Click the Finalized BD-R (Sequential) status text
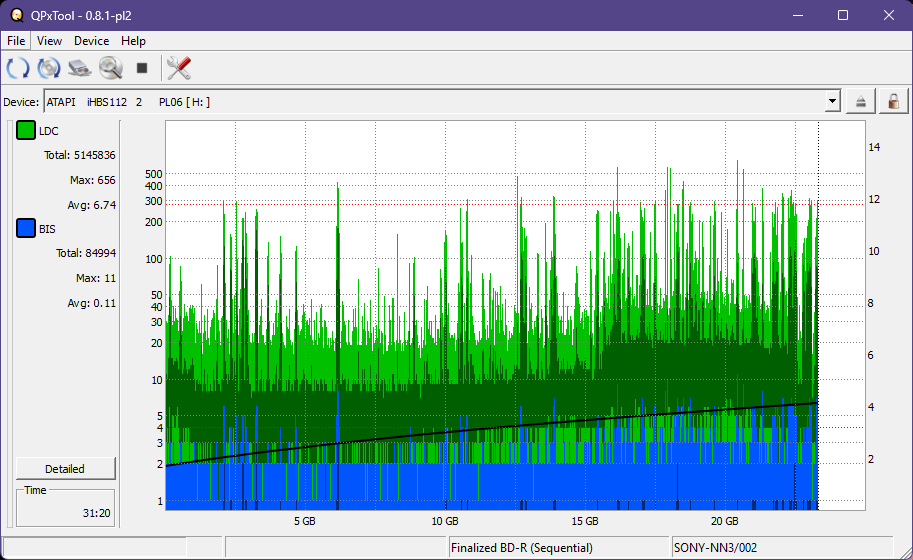Viewport: 913px width, 560px height. click(x=522, y=548)
